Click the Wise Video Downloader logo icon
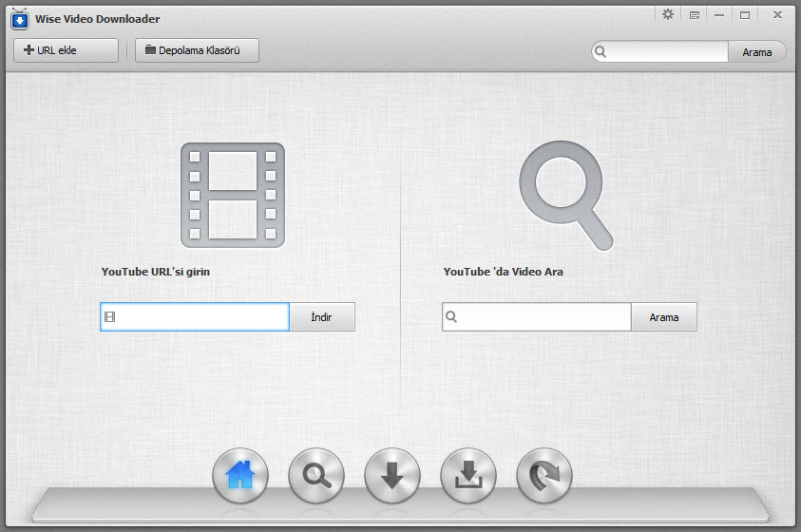Viewport: 801px width, 532px height. (x=20, y=19)
